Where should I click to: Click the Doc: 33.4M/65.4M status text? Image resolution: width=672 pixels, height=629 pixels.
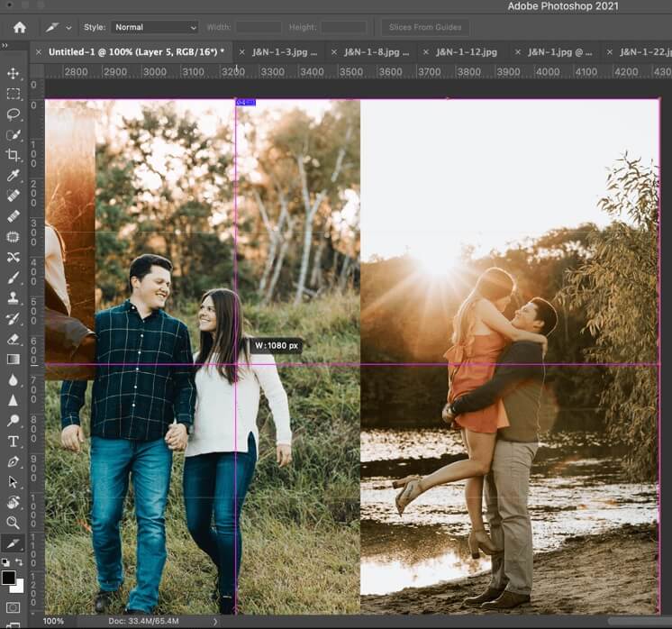tap(143, 621)
